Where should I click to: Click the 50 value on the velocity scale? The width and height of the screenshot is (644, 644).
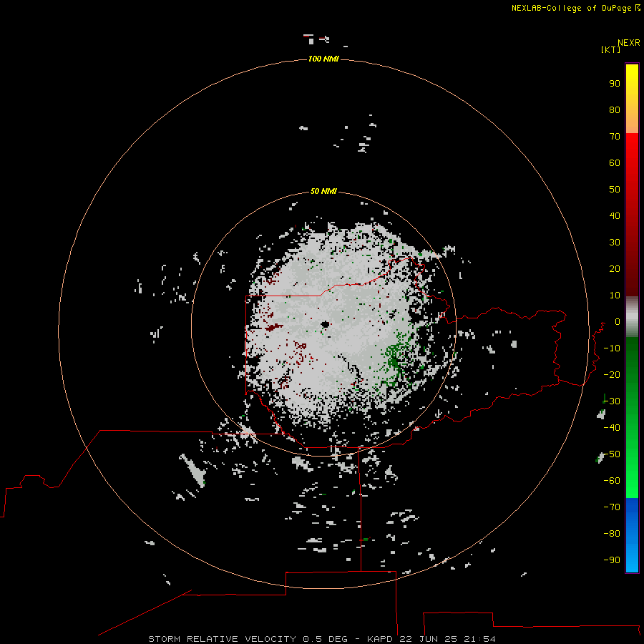coord(615,190)
